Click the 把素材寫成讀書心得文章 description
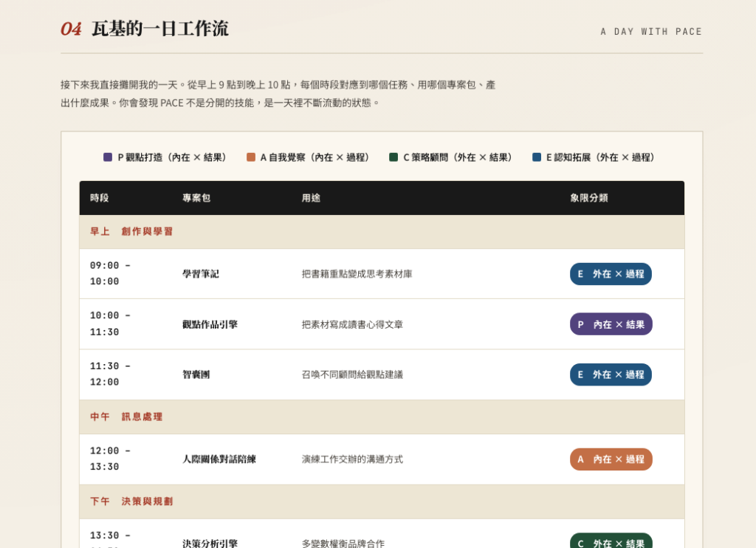The height and width of the screenshot is (548, 756). pyautogui.click(x=352, y=324)
